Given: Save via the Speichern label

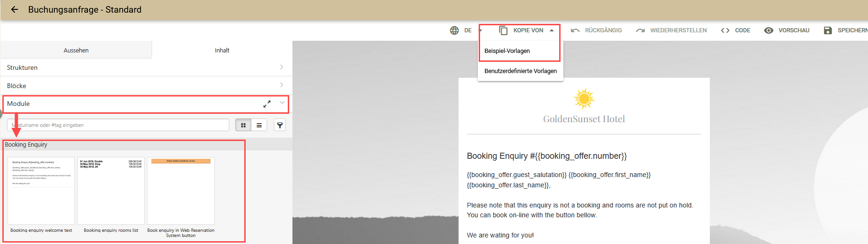Looking at the screenshot, I should [853, 30].
